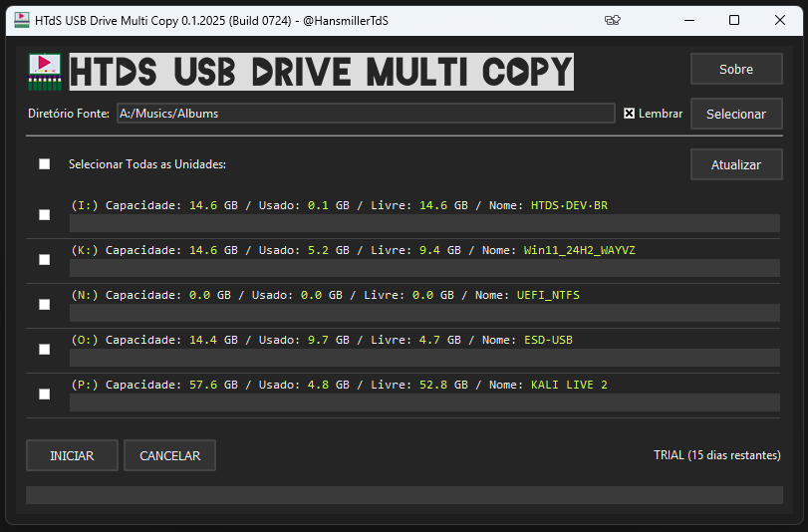808x532 pixels.
Task: Click the TRIAL (15 dias restantes) text
Action: click(x=716, y=455)
